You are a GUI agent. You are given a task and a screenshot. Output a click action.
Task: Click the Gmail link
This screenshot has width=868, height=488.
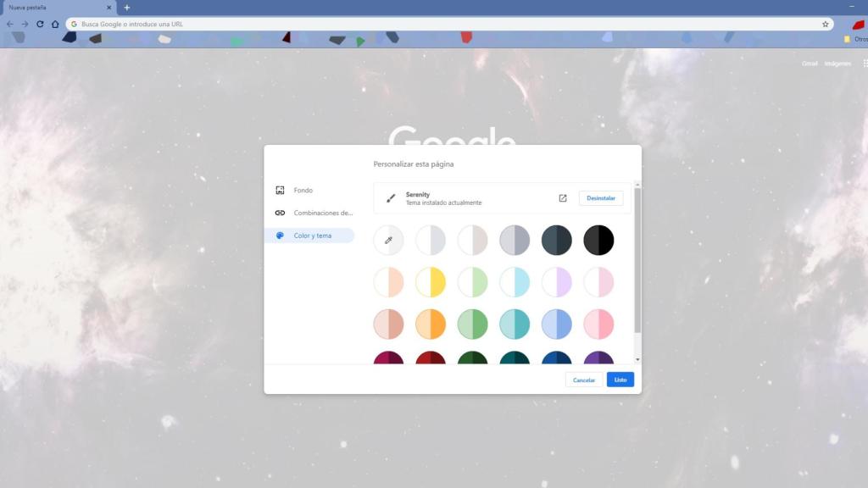[810, 64]
